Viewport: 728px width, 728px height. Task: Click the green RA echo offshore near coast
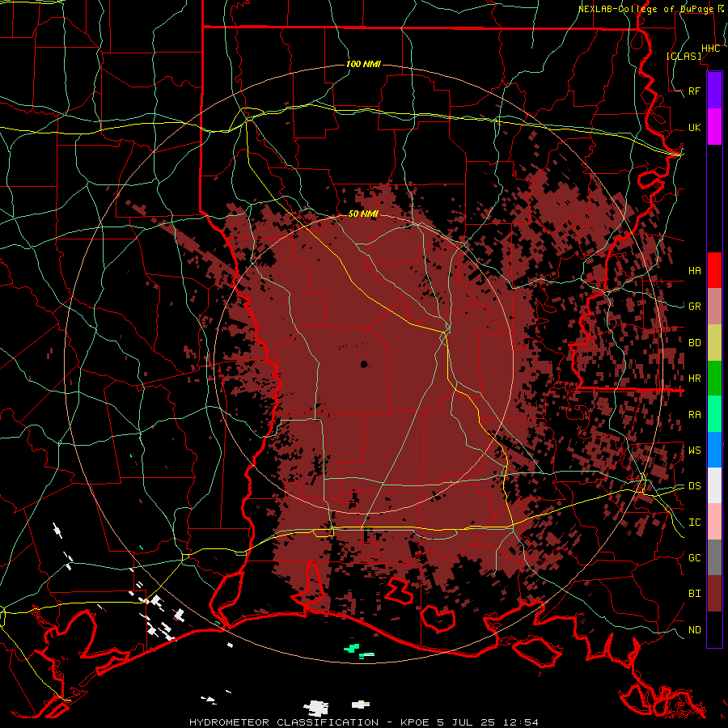353,648
